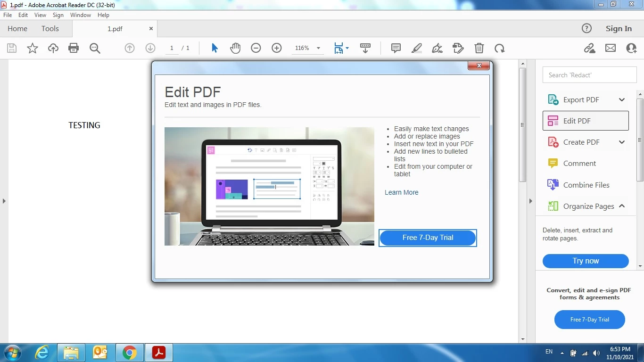Click the tools pane scrollbar
Viewport: 644px width, 362px height.
click(x=640, y=140)
